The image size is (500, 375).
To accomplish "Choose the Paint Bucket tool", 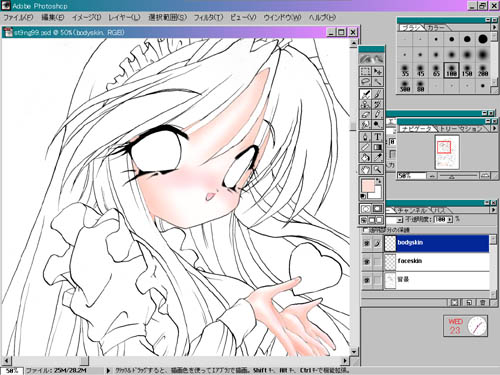I will (x=365, y=157).
